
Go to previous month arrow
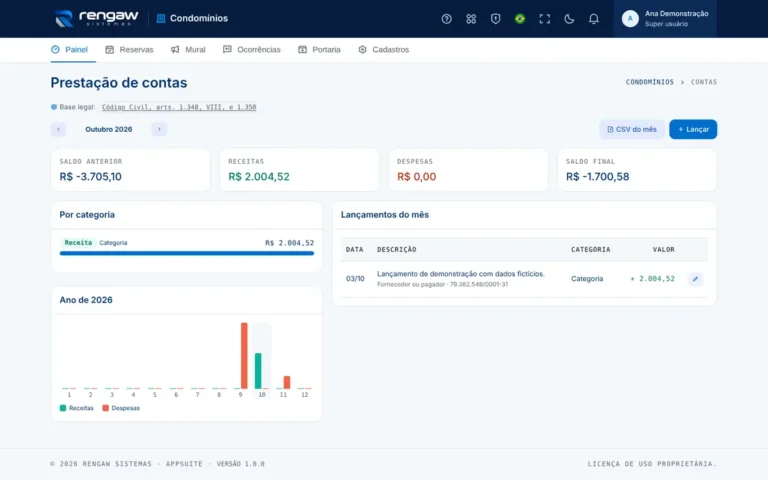(x=58, y=129)
